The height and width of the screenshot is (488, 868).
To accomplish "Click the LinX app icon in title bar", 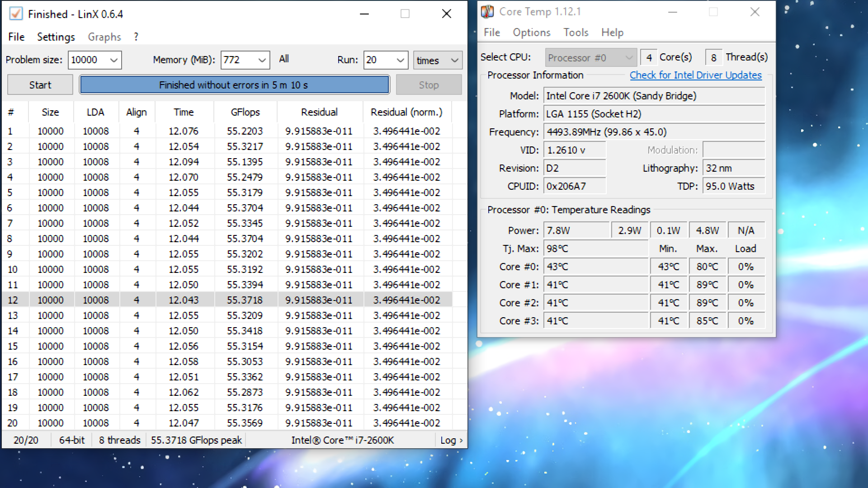I will [16, 14].
